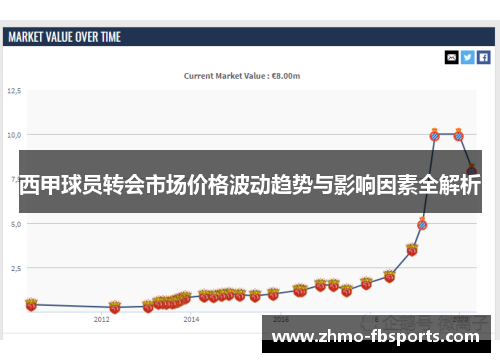
Task: Click the 5,0 y-axis label
Action: (16, 224)
